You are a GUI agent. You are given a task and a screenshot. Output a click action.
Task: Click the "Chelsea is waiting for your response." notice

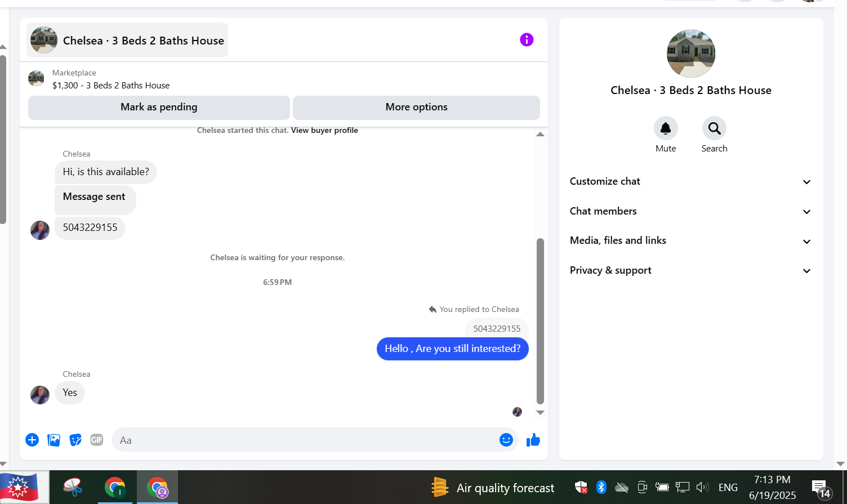pyautogui.click(x=278, y=257)
